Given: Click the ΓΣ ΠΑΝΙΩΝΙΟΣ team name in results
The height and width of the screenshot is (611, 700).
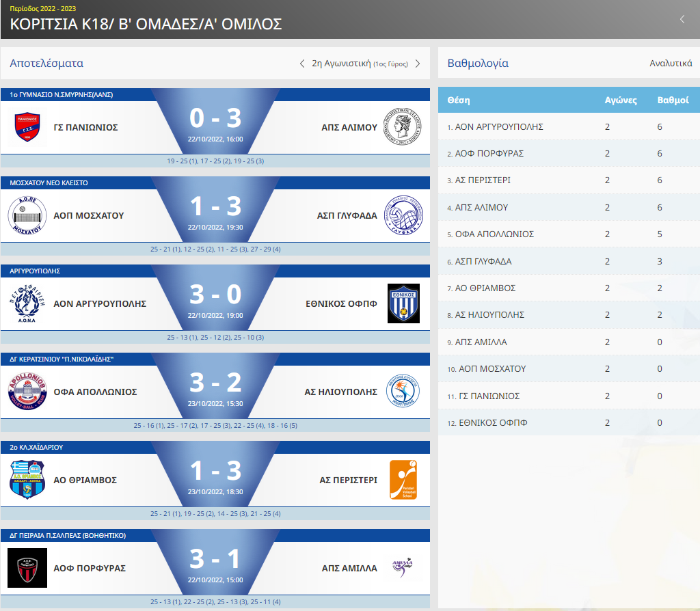Looking at the screenshot, I should coord(85,128).
